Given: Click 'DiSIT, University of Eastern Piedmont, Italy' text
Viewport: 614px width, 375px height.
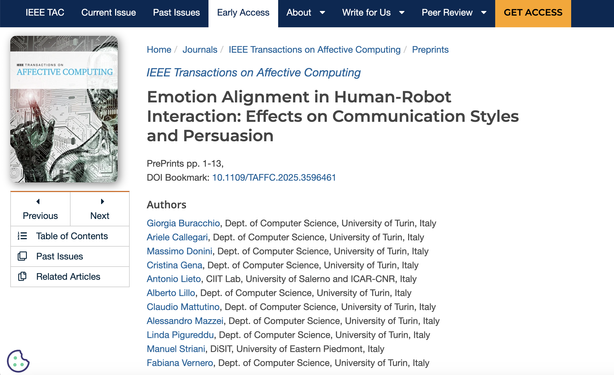Looking at the screenshot, I should point(297,349).
